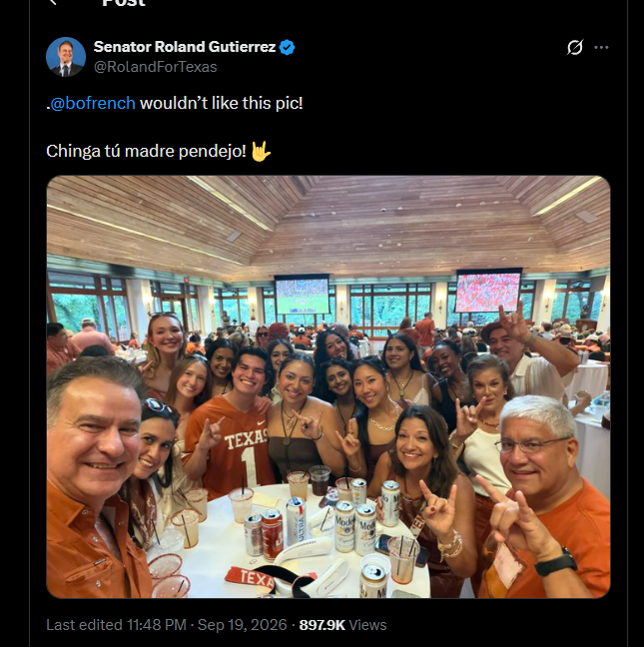Viewport: 644px width, 647px height.
Task: Click the left projector screen in photo
Action: (303, 296)
